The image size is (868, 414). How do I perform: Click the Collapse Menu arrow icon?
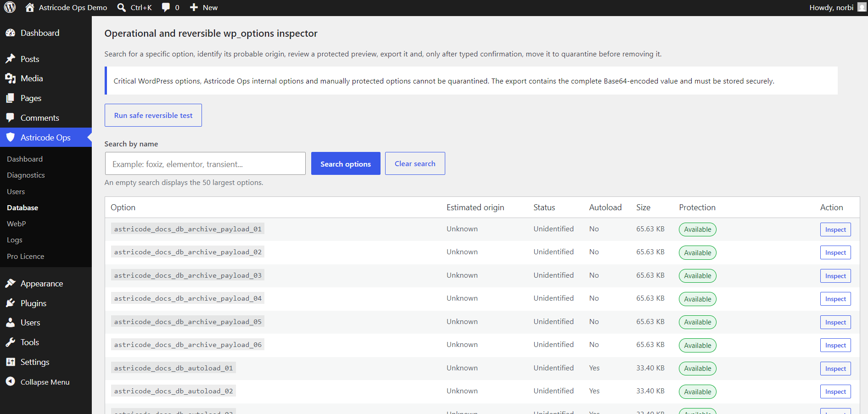click(10, 382)
